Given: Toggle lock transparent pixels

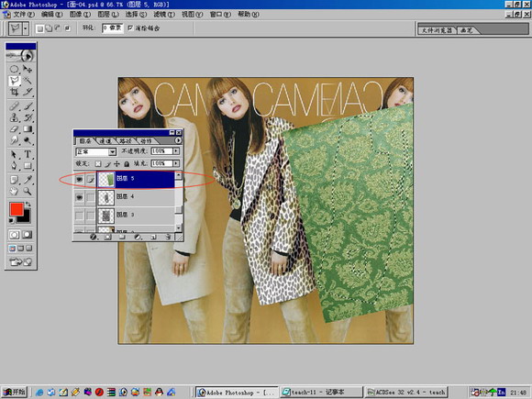Looking at the screenshot, I should tap(98, 164).
